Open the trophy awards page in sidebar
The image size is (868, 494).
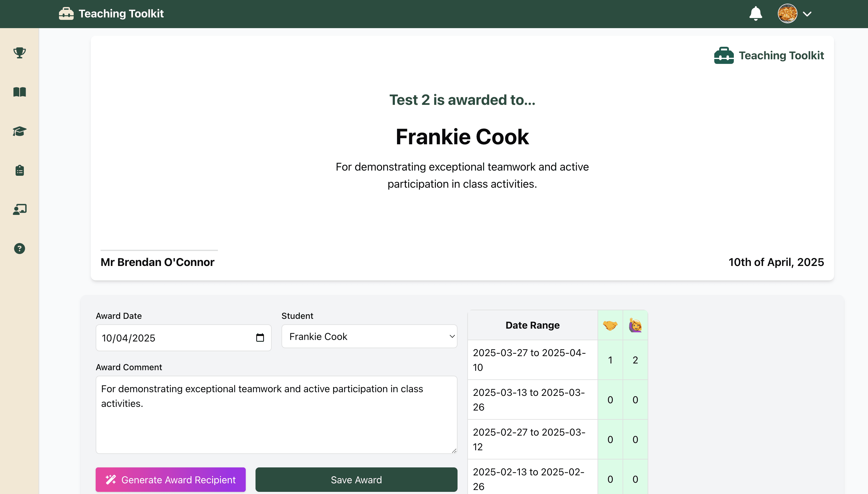19,53
